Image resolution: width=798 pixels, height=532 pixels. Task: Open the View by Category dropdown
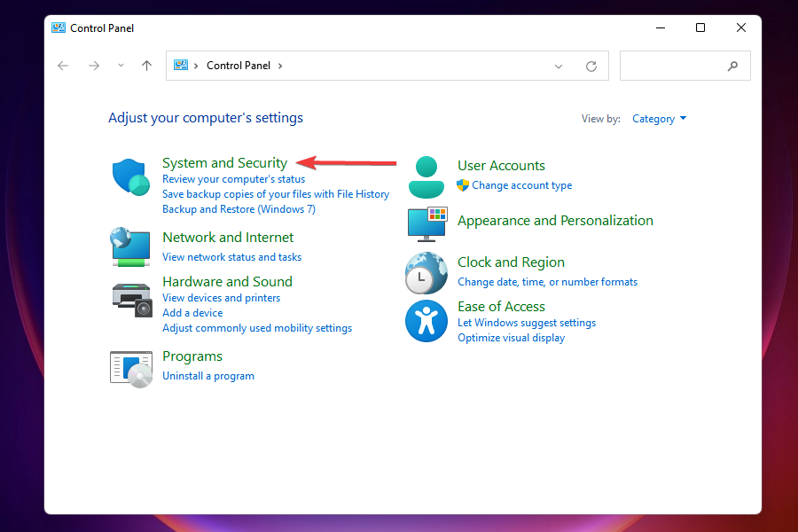click(x=659, y=119)
